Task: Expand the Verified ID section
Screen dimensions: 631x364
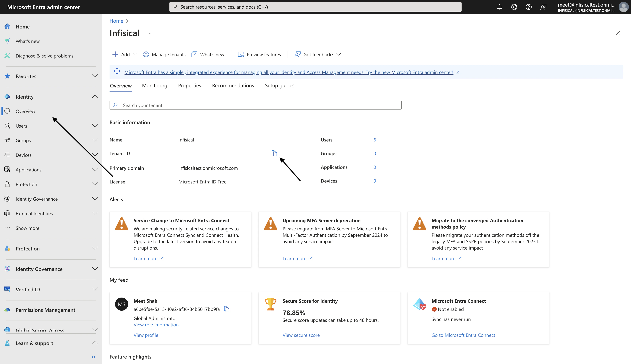Action: [95, 289]
